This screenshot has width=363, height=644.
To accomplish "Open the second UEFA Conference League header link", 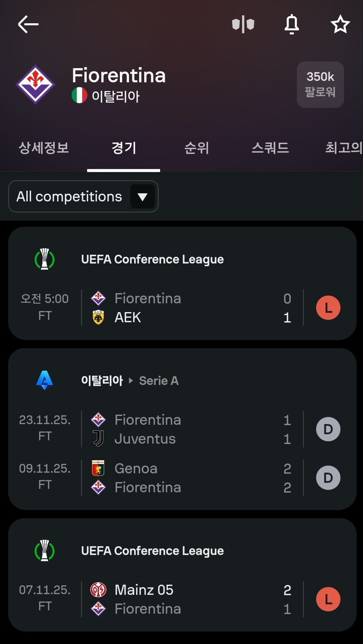I will [x=152, y=551].
